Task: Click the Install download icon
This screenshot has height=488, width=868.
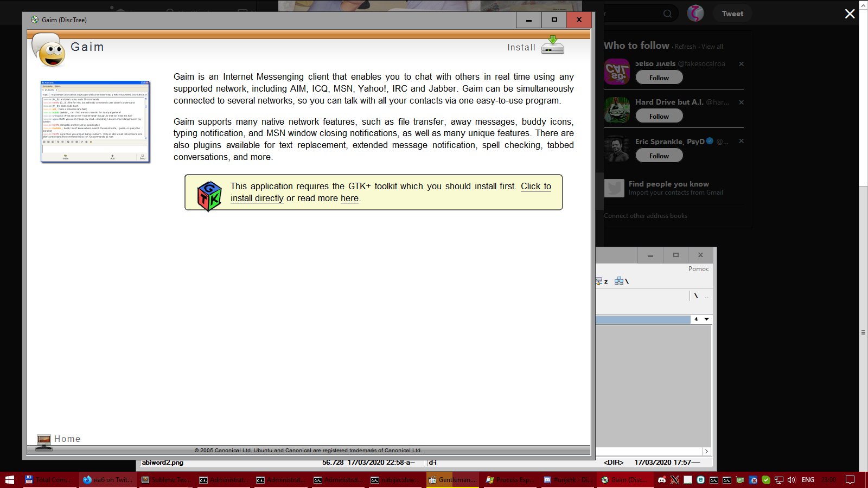Action: coord(552,46)
